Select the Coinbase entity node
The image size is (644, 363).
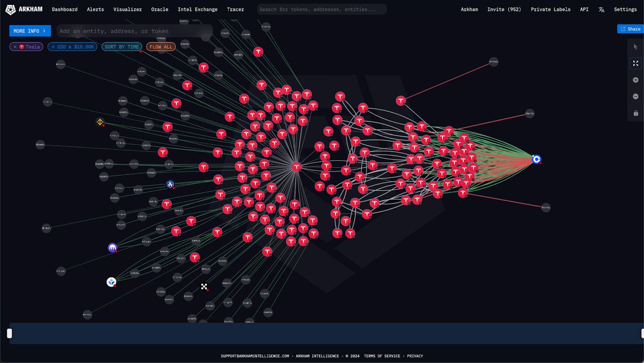pos(536,159)
